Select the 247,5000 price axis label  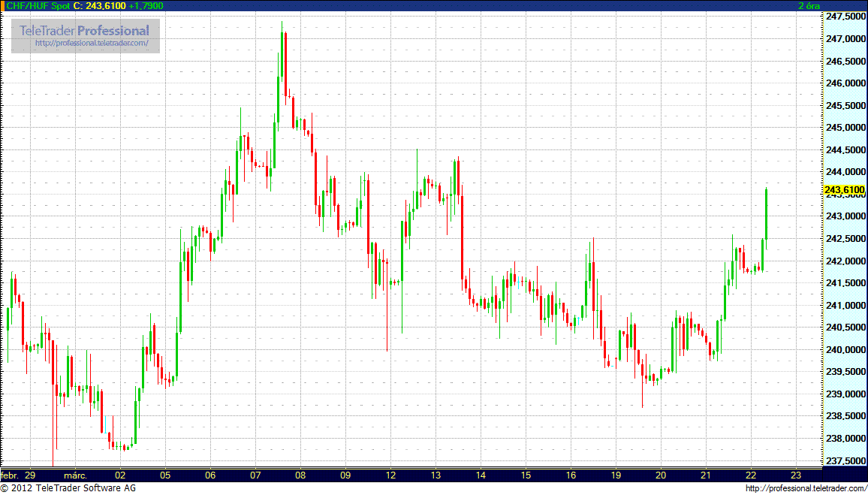click(x=845, y=17)
